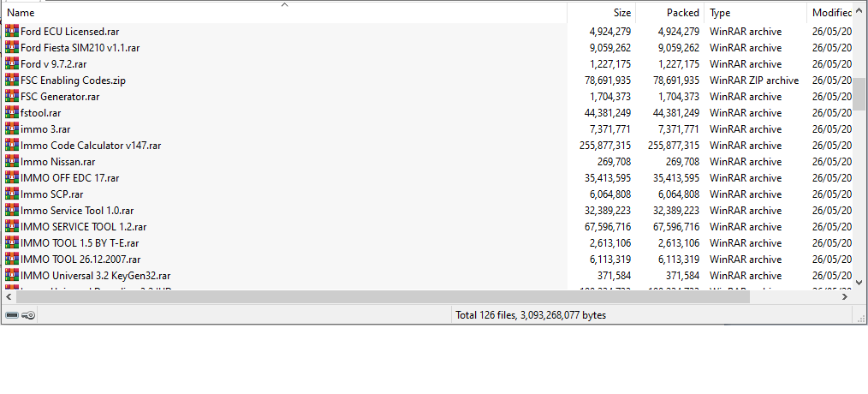Click the size value 371,584 in Size column
Viewport: 868px width, 394px height.
pyautogui.click(x=614, y=276)
